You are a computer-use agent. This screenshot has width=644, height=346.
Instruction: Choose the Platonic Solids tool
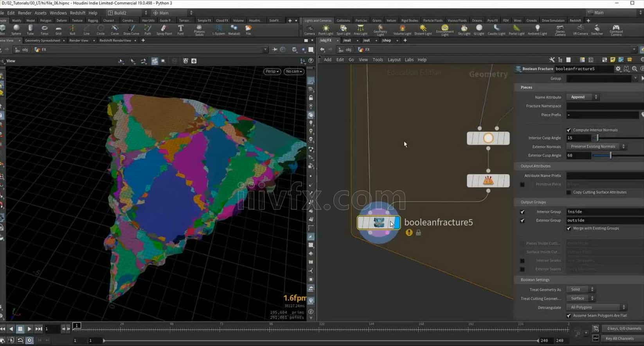point(199,30)
